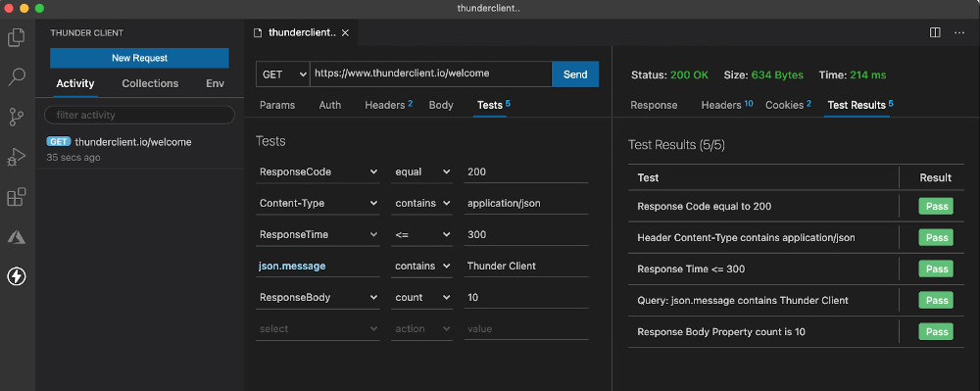980x391 pixels.
Task: Open the equal action dropdown
Action: [x=422, y=171]
